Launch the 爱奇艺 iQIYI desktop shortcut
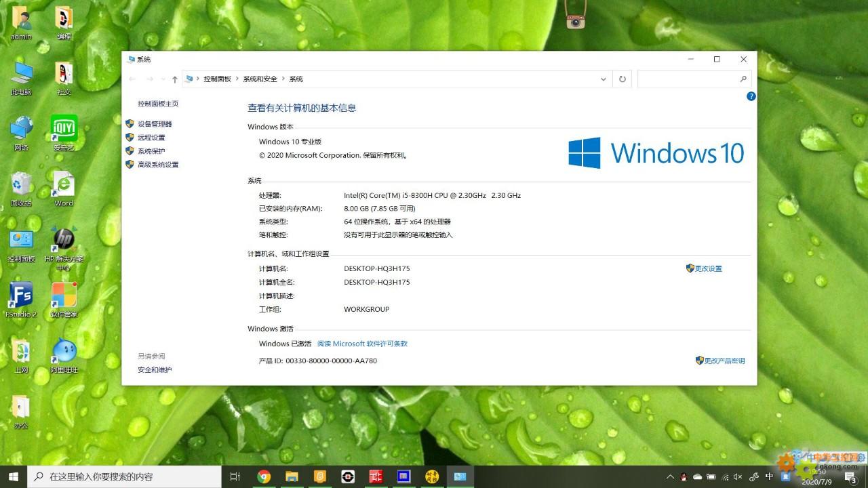Image resolution: width=868 pixels, height=488 pixels. (x=64, y=134)
